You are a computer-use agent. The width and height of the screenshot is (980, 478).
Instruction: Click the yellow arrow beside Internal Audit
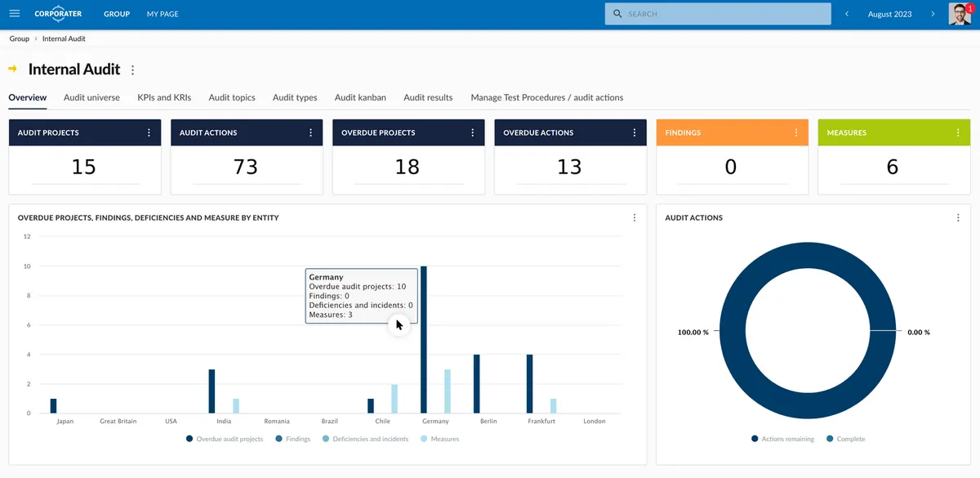pyautogui.click(x=13, y=69)
